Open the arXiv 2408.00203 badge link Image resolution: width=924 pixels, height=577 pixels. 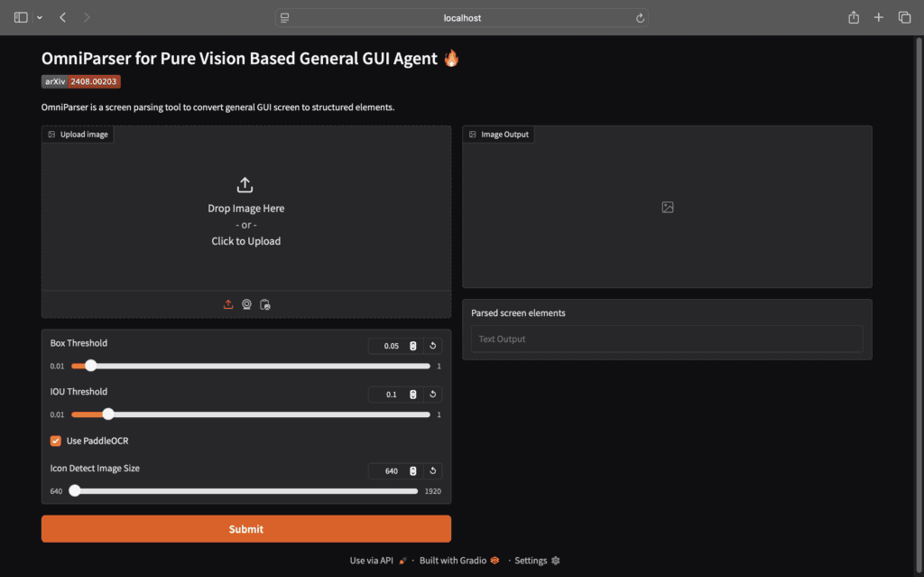[x=80, y=81]
